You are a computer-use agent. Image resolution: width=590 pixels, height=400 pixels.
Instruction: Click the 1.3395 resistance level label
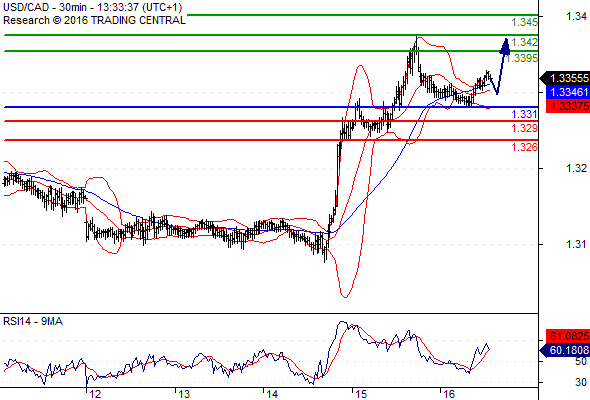[x=522, y=58]
